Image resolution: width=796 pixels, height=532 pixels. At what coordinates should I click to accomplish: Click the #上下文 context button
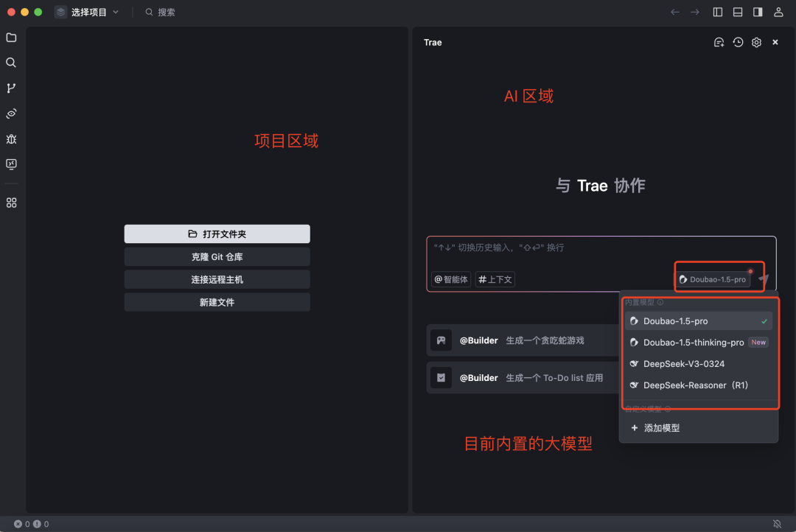tap(495, 279)
